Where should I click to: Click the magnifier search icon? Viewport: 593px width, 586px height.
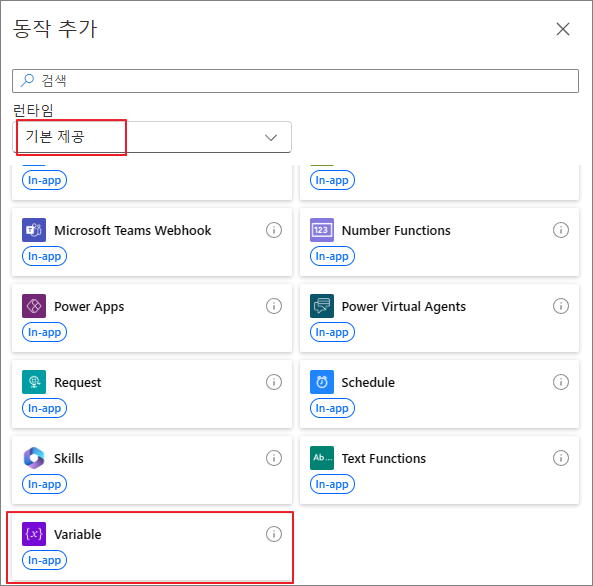click(x=27, y=81)
